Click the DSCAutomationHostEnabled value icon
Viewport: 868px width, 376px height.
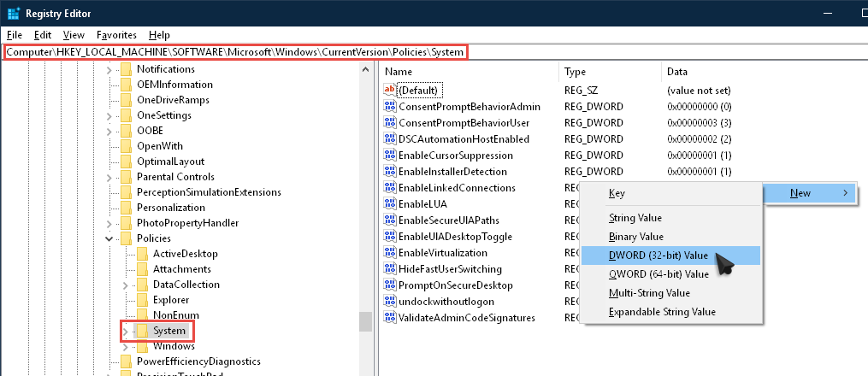click(x=390, y=138)
